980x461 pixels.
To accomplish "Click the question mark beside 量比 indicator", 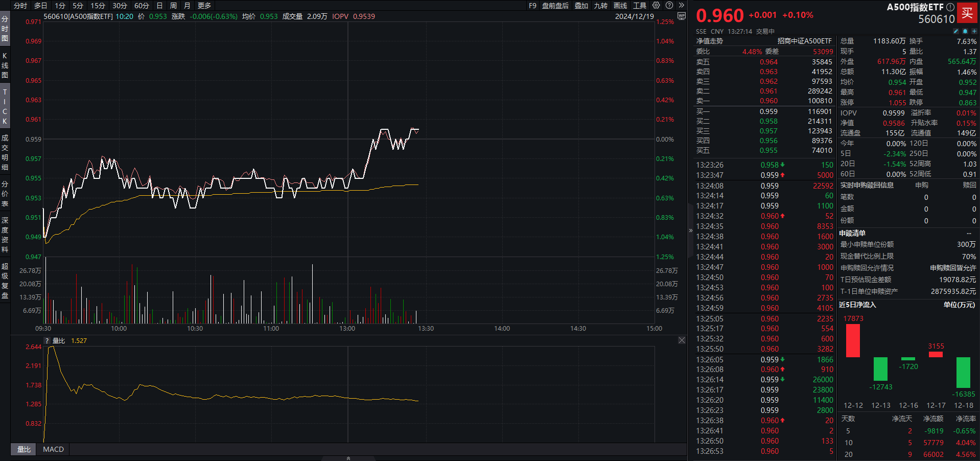I will pos(47,341).
